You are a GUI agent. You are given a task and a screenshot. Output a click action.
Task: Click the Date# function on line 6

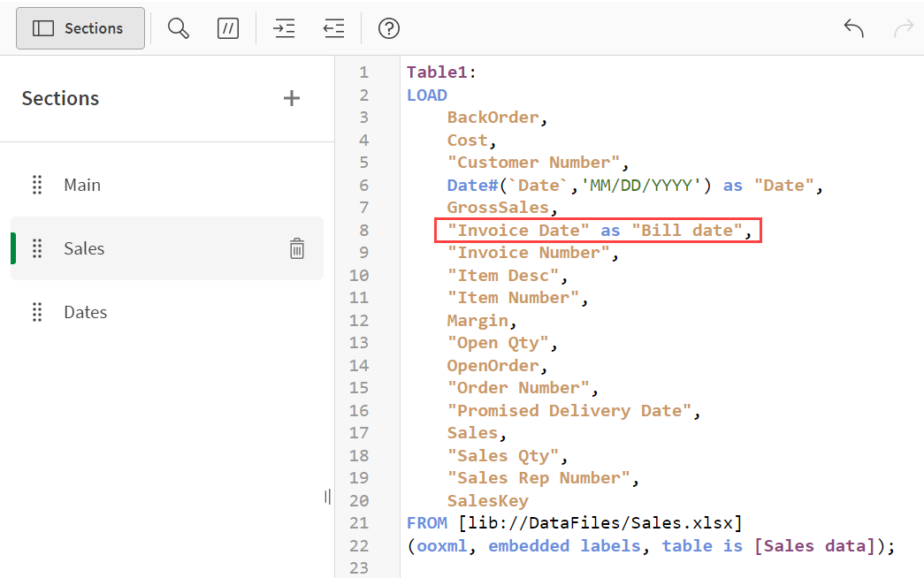(x=472, y=185)
